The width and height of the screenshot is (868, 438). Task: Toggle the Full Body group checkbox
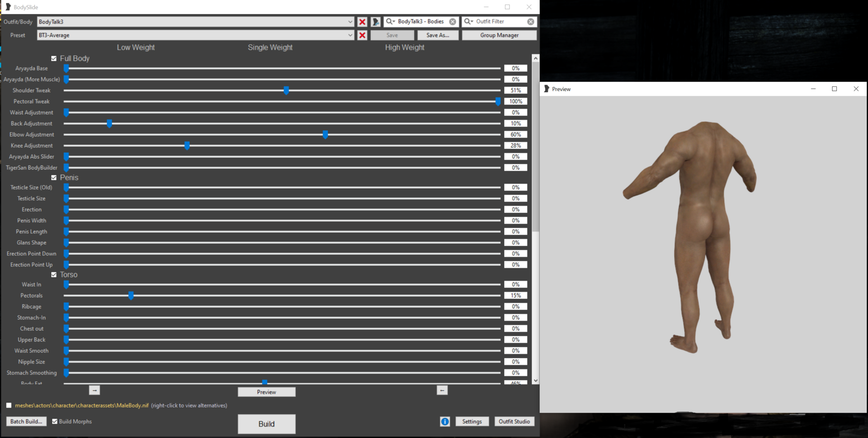point(54,58)
